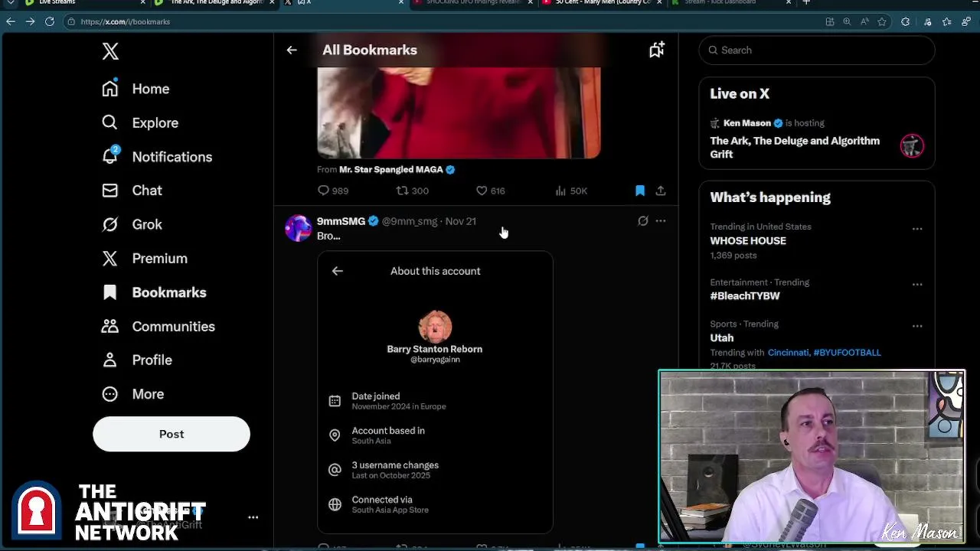
Task: Click the 9mmSMG display name
Action: pos(341,221)
